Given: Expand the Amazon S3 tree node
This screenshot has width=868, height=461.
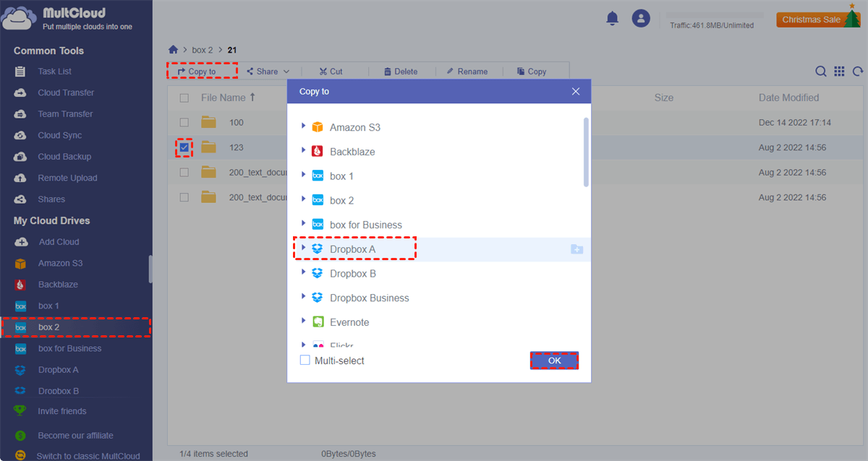Looking at the screenshot, I should [x=303, y=126].
